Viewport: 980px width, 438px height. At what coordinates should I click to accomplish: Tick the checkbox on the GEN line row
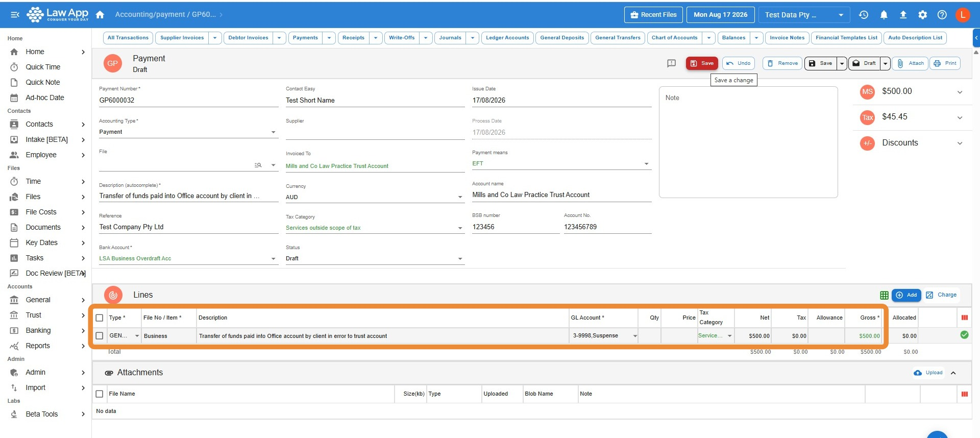100,336
